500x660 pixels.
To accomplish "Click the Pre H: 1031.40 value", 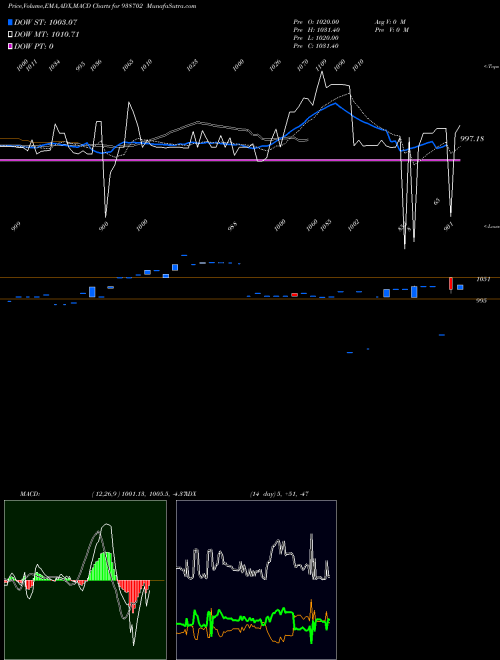I will [316, 30].
